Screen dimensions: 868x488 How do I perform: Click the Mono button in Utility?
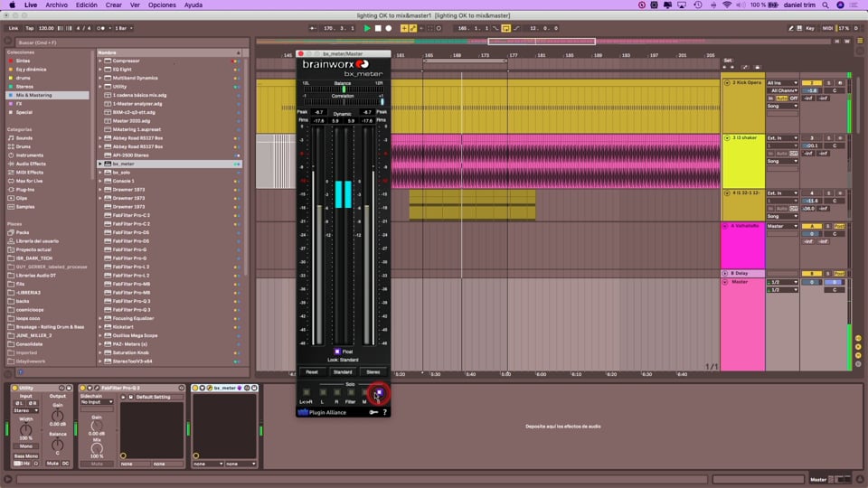click(26, 446)
